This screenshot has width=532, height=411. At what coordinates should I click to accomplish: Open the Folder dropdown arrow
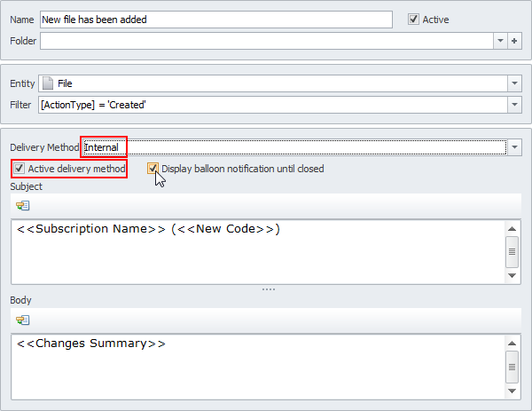[x=500, y=41]
